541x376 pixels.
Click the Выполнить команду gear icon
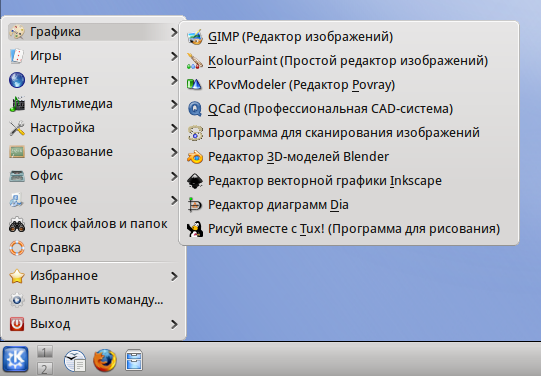(17, 300)
